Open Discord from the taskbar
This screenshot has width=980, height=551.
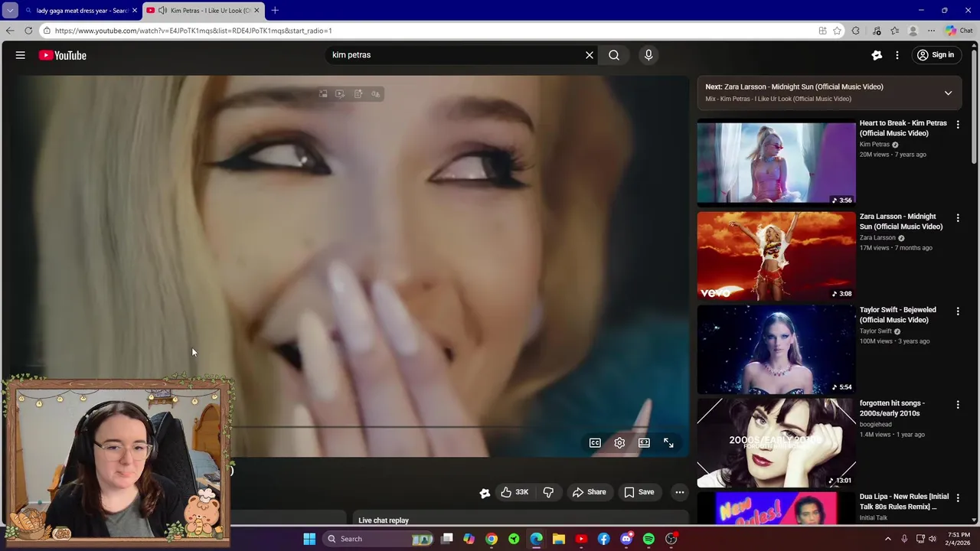click(626, 539)
